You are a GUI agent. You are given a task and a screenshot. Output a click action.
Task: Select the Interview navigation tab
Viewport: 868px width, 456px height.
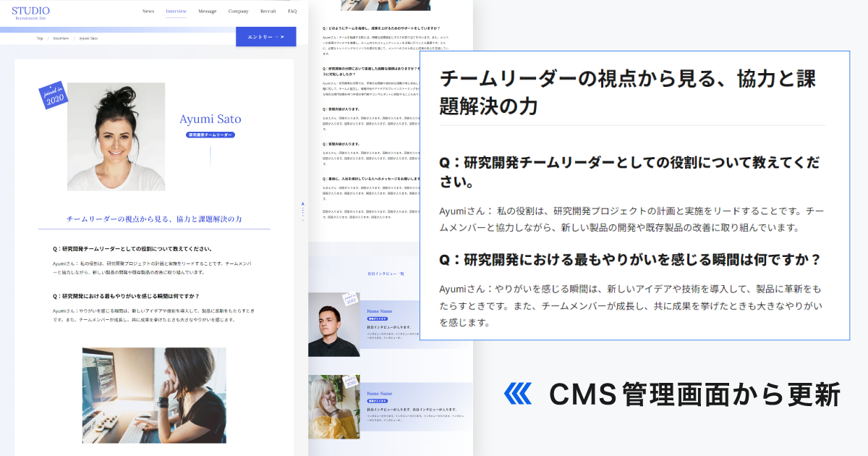(x=176, y=12)
